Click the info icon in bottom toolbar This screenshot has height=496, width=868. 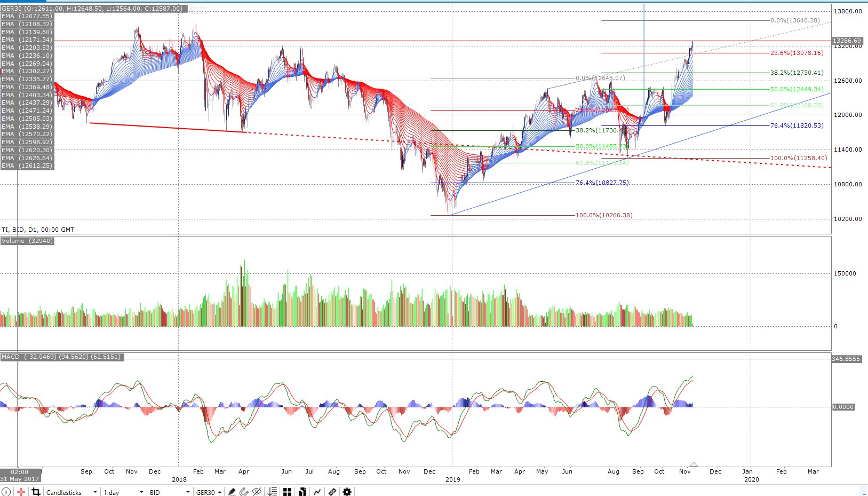pos(6,492)
